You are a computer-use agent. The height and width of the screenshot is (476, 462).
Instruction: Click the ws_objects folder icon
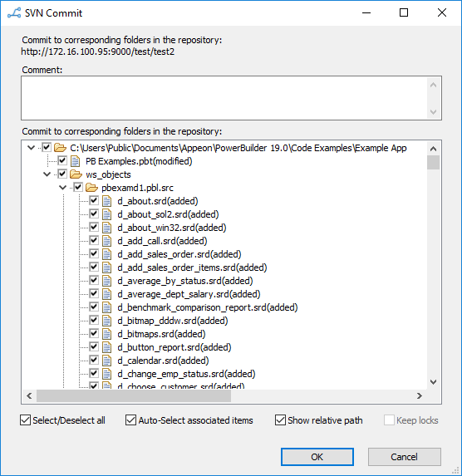[76, 174]
